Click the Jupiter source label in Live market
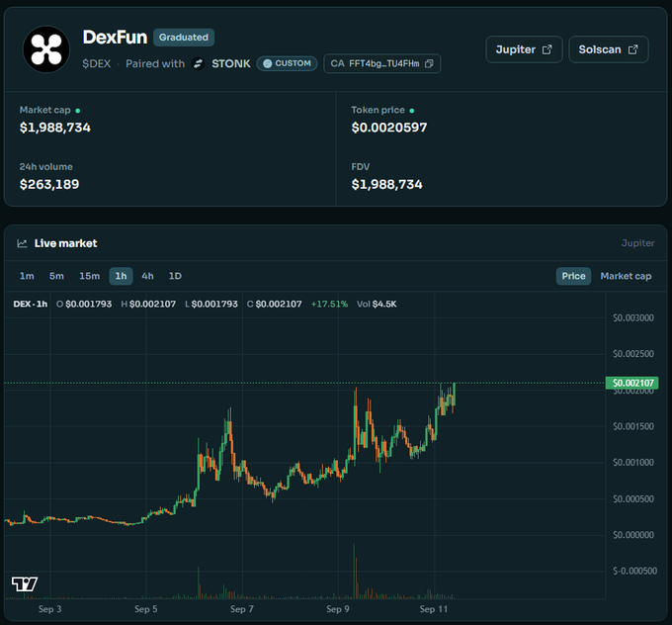The height and width of the screenshot is (625, 672). coord(637,243)
